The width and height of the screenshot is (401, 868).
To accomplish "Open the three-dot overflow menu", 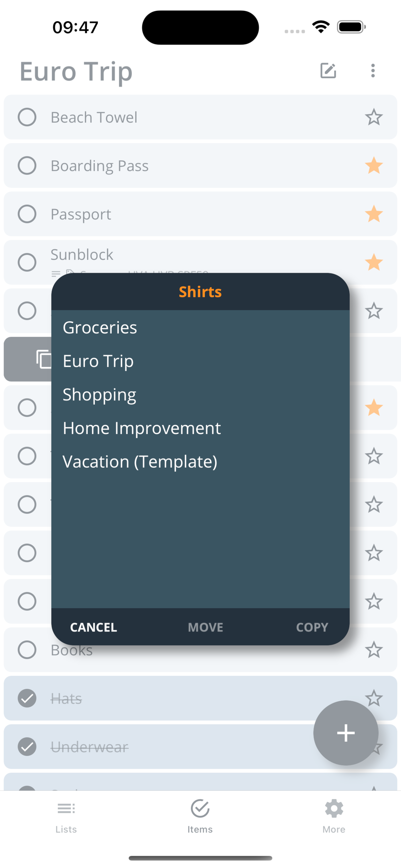I will (373, 71).
